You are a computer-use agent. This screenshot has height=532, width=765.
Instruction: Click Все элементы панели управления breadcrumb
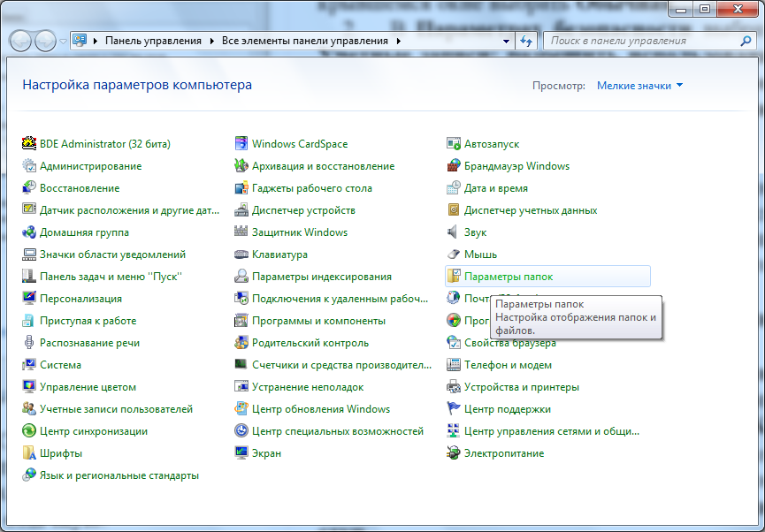point(305,41)
